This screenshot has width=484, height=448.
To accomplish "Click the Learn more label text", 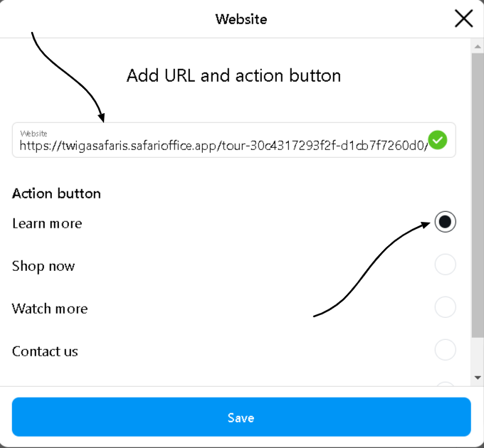I will 47,223.
